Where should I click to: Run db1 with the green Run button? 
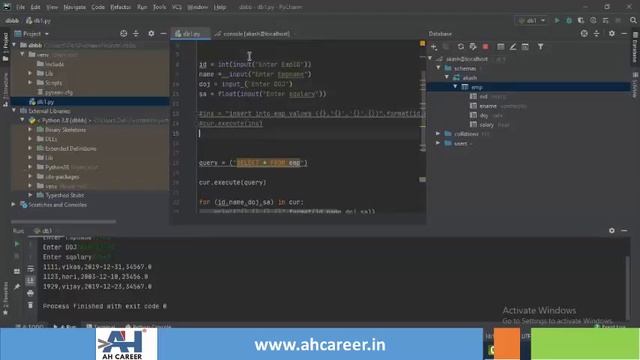(557, 20)
